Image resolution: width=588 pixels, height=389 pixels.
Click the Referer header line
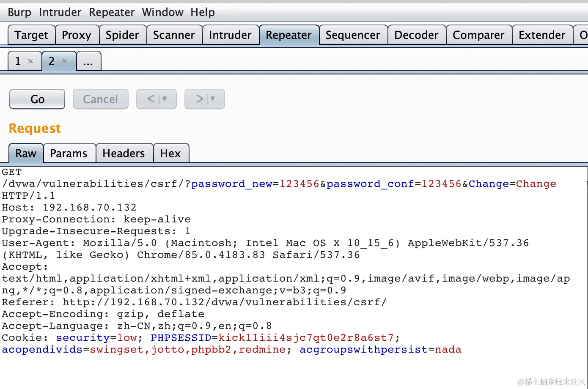pyautogui.click(x=194, y=302)
